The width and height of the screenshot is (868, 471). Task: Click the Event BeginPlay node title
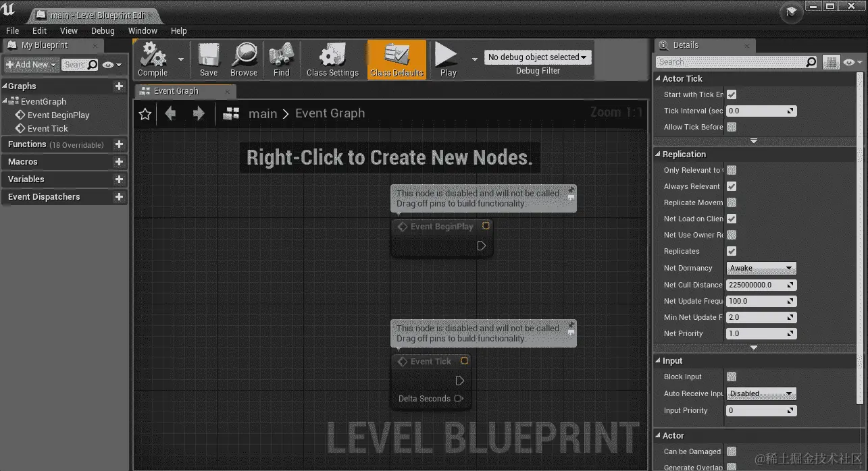pos(442,227)
